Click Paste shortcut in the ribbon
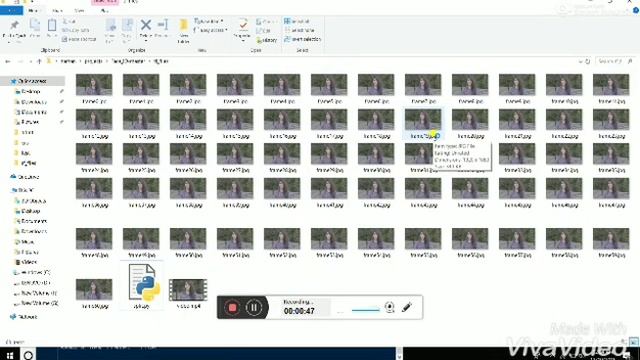This screenshot has height=360, width=640. tap(79, 39)
